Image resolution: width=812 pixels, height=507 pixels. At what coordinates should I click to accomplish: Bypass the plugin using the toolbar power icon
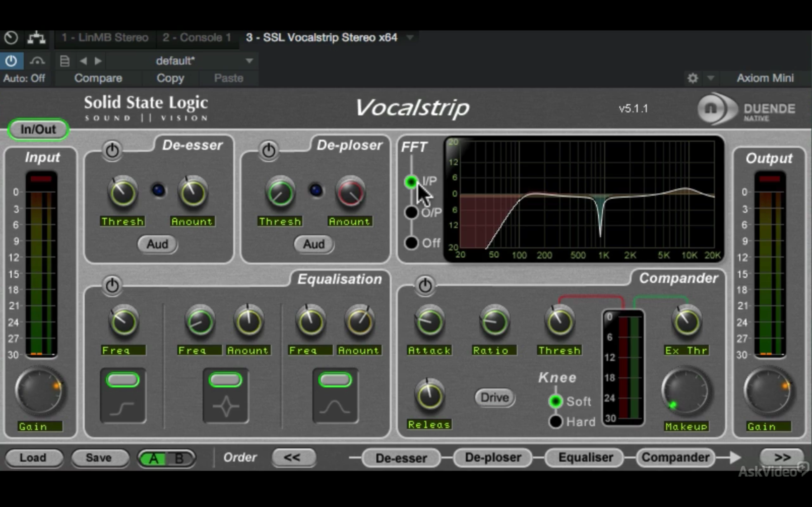point(11,61)
